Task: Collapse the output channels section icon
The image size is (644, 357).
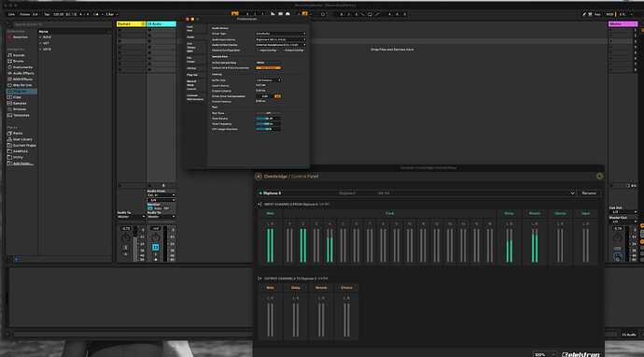Action: [259, 278]
